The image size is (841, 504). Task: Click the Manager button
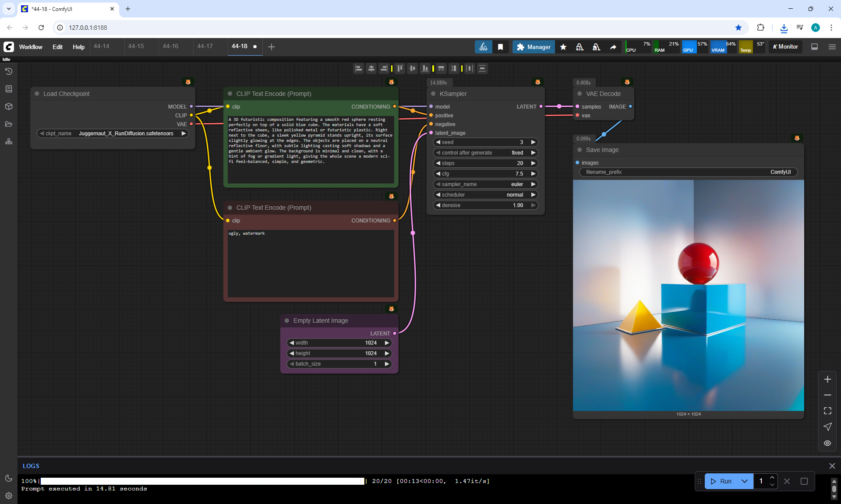pos(534,47)
